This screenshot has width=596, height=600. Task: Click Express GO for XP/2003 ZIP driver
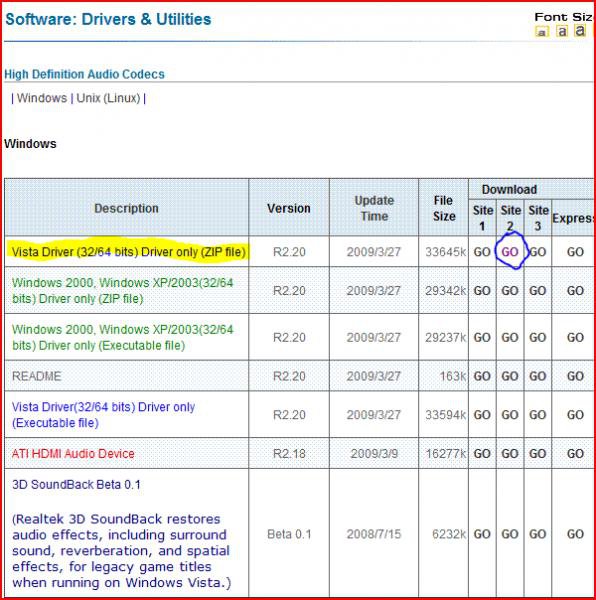click(x=575, y=291)
